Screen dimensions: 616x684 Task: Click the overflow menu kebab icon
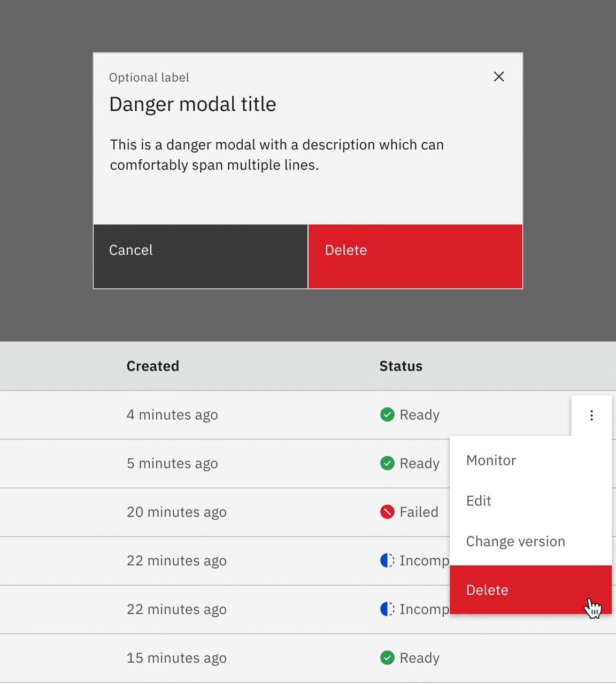[591, 415]
